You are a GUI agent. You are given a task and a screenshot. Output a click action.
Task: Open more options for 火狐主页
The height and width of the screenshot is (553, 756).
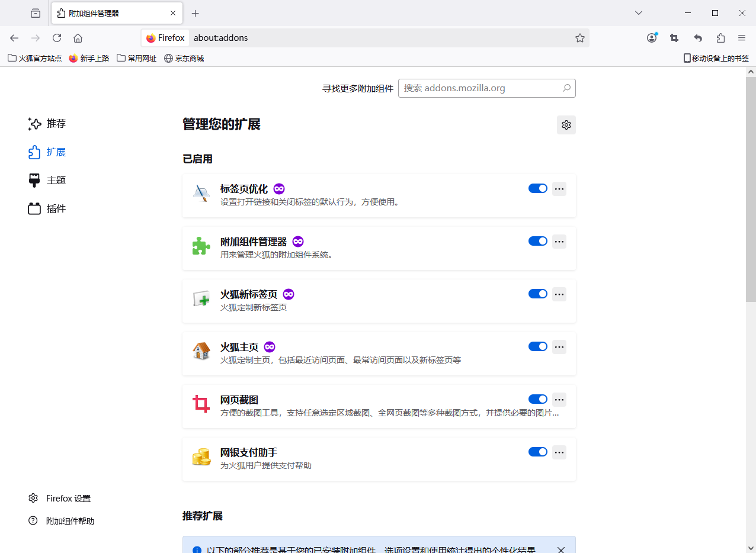tap(559, 347)
